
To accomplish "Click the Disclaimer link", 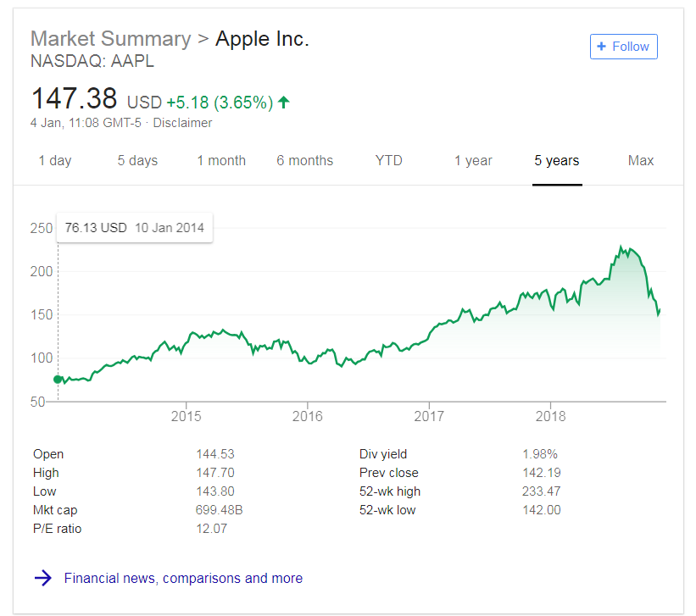I will pyautogui.click(x=181, y=123).
